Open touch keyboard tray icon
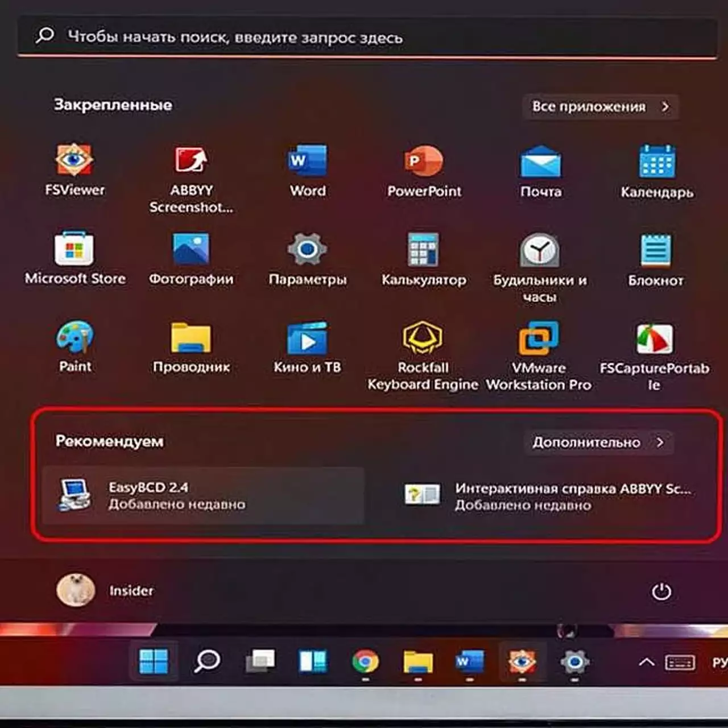This screenshot has width=728, height=728. click(680, 663)
